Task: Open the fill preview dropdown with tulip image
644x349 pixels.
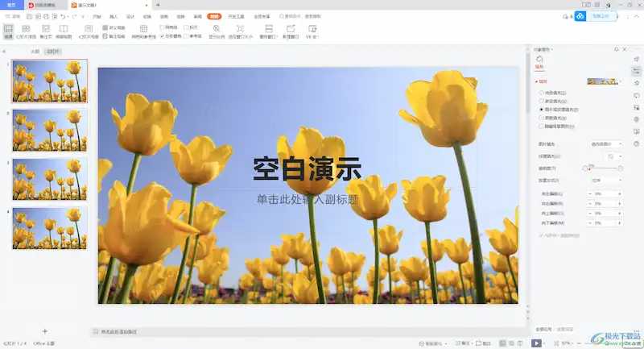Action: tap(605, 81)
